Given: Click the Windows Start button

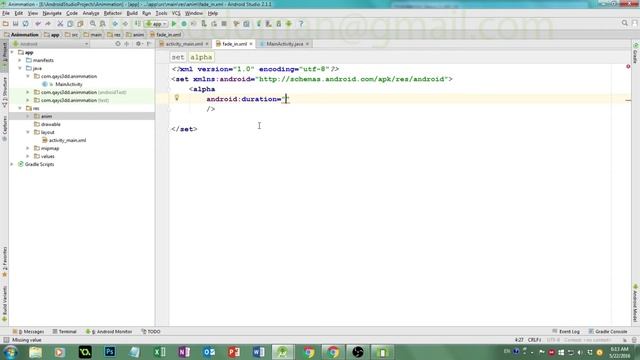Looking at the screenshot, I should [x=10, y=352].
